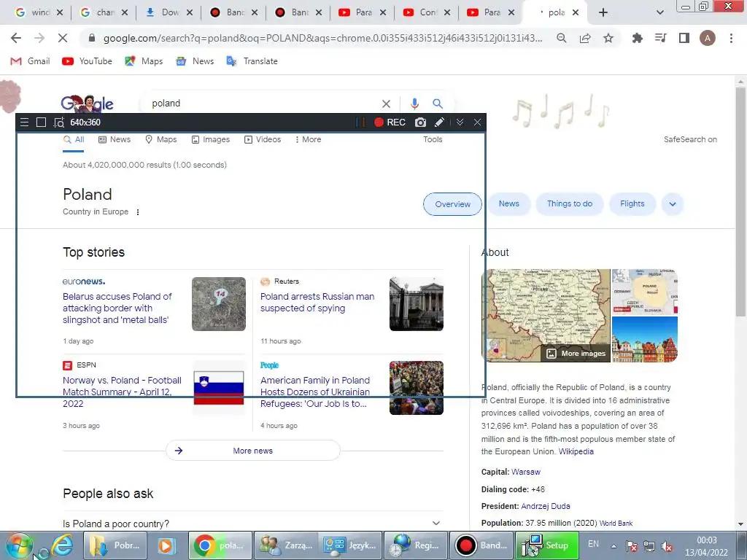The height and width of the screenshot is (560, 747).
Task: Open More images in the About panel
Action: tap(576, 354)
